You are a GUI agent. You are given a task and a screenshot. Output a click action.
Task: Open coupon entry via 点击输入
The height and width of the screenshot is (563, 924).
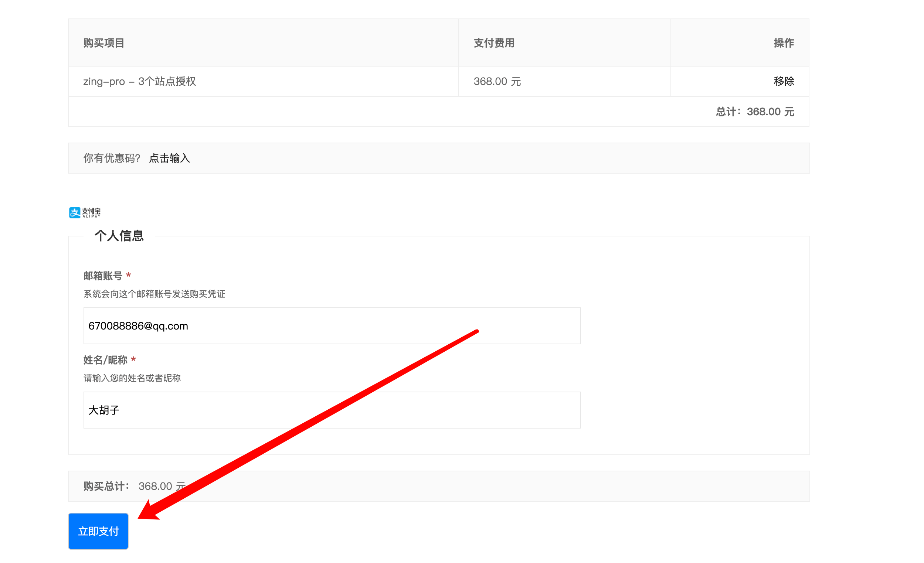coord(170,158)
